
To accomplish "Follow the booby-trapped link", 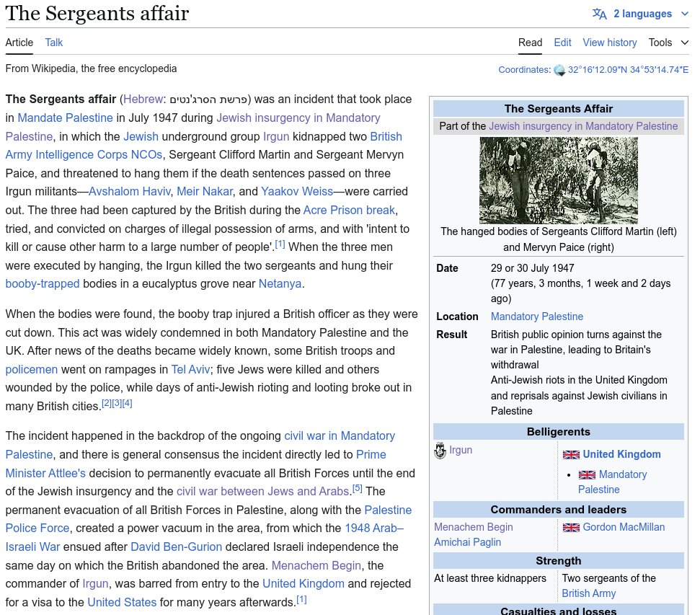I will [x=43, y=283].
